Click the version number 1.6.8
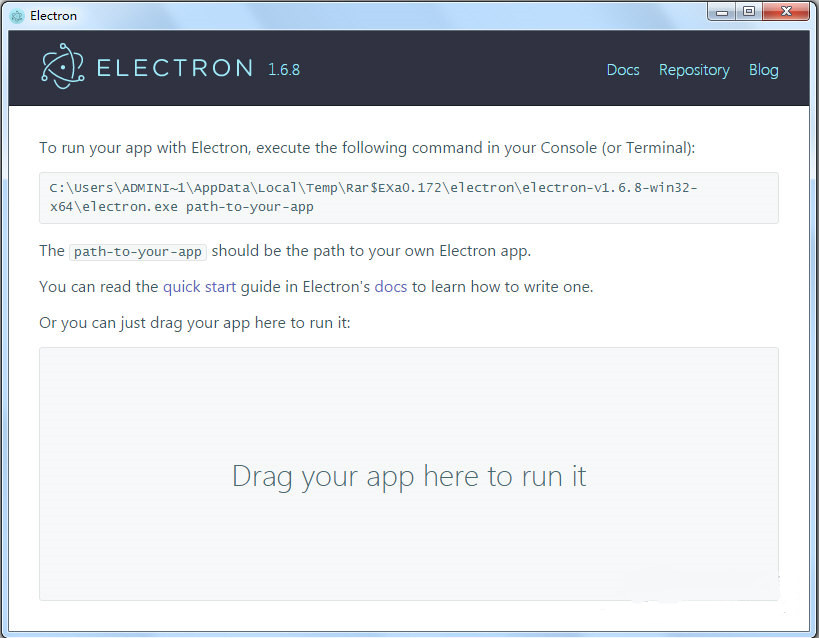Viewport: 819px width, 638px height. pyautogui.click(x=284, y=69)
